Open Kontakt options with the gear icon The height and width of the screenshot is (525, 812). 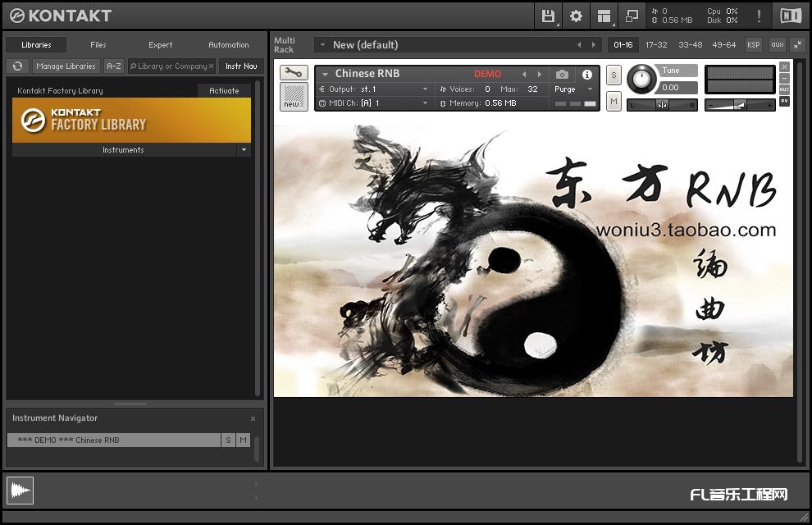tap(576, 16)
